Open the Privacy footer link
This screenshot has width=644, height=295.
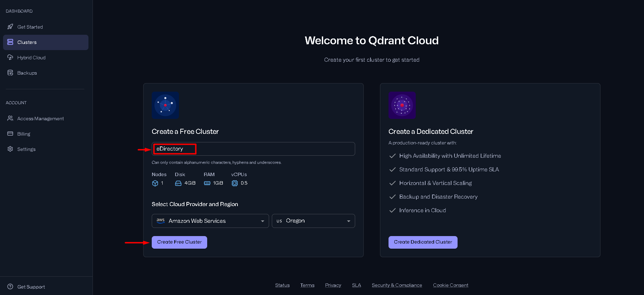coord(333,285)
